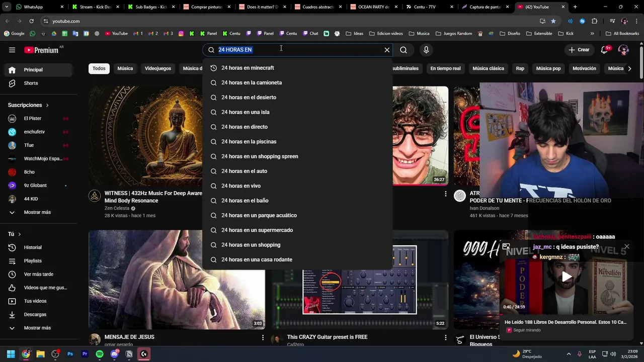Choose suggestion 24 horas en minecraft
The height and width of the screenshot is (362, 644).
coord(297,68)
